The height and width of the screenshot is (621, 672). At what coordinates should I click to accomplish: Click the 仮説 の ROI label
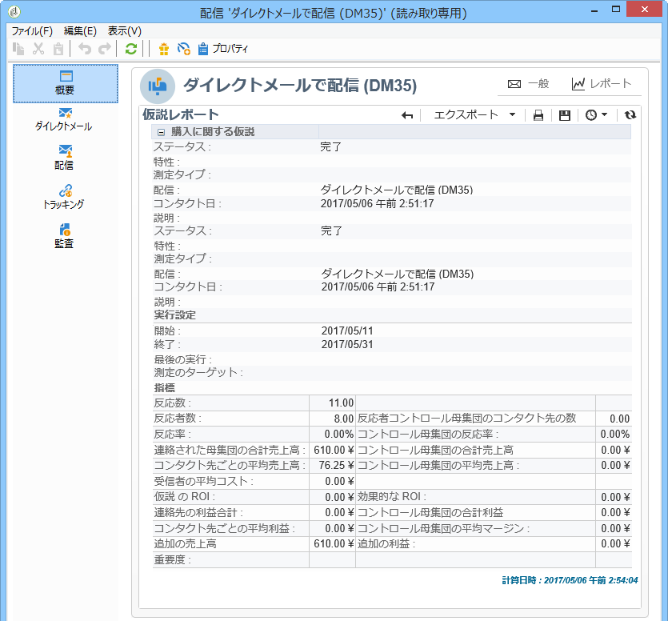coord(184,497)
